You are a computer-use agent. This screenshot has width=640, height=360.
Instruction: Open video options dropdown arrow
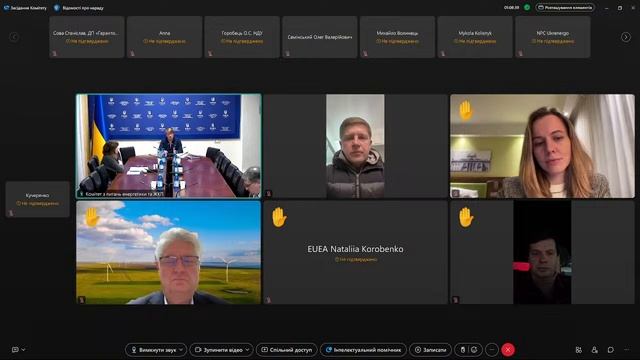pos(248,350)
